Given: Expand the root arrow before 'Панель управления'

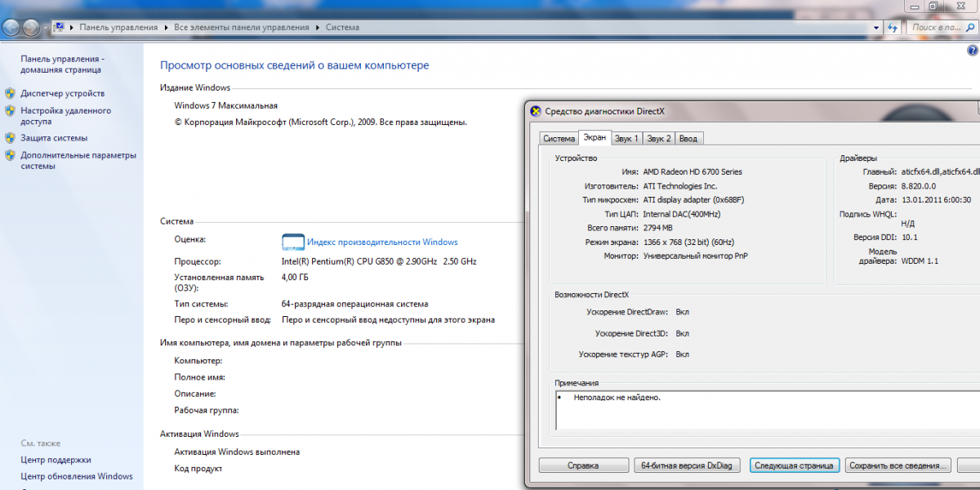Looking at the screenshot, I should click(73, 28).
